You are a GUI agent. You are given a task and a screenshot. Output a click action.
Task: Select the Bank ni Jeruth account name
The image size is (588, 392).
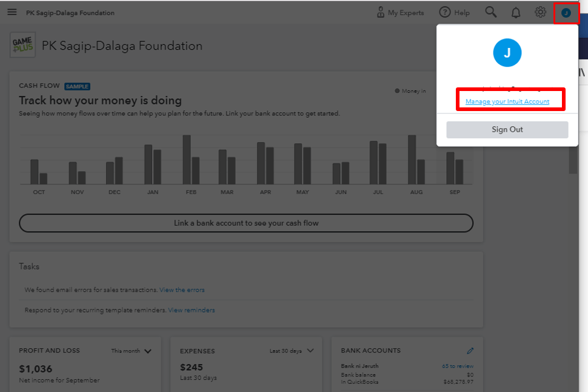click(359, 366)
